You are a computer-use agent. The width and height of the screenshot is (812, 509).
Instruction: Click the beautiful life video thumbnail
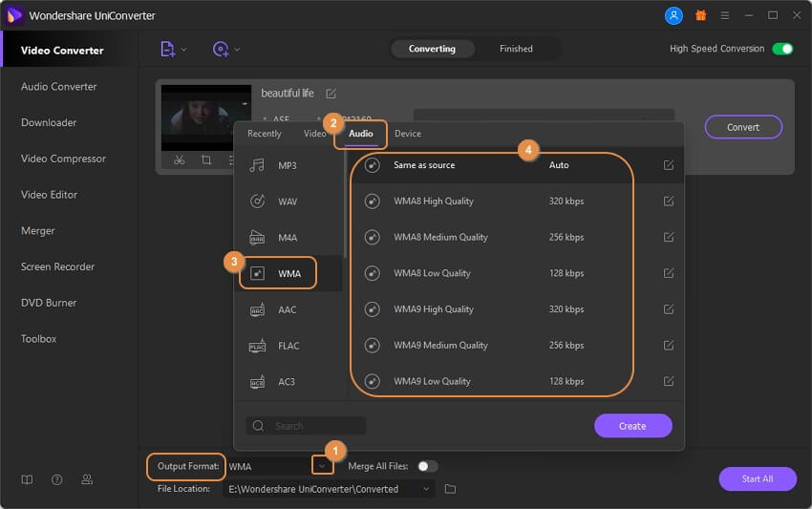pos(205,118)
